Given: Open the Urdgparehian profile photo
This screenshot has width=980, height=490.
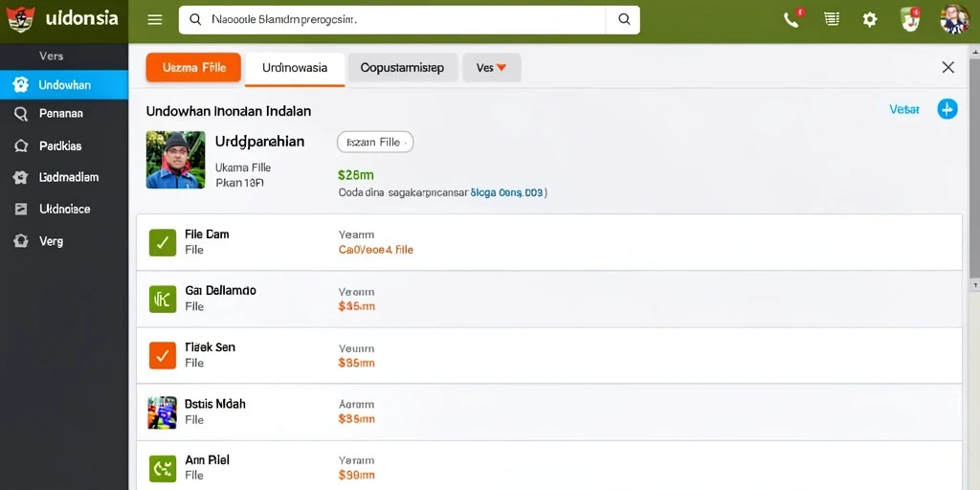Looking at the screenshot, I should pos(176,160).
